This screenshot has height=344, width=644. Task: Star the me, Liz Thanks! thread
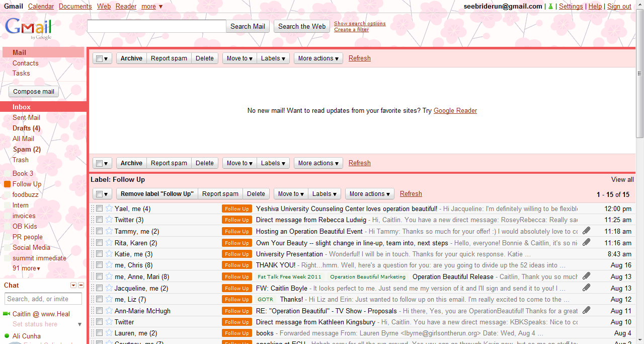pos(109,299)
